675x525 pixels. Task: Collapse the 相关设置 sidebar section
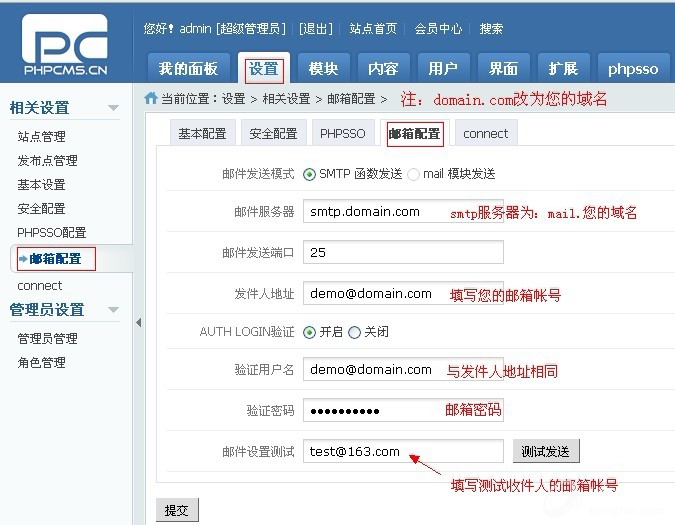pos(113,108)
